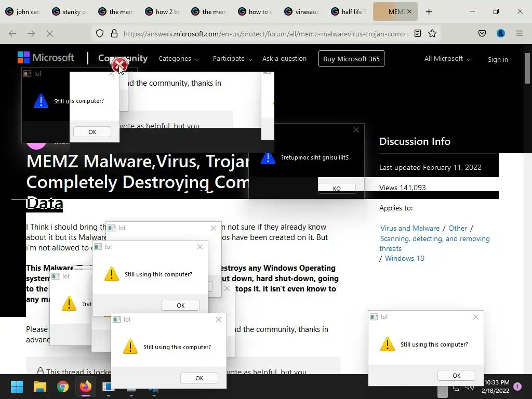Open a new browser tab
Screen dimensions: 532x399
(429, 11)
